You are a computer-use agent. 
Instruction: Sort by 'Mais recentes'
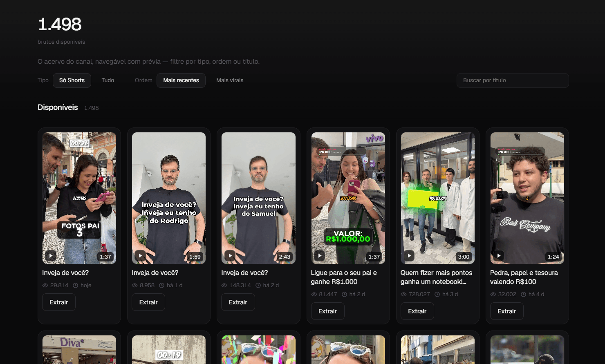(x=181, y=80)
